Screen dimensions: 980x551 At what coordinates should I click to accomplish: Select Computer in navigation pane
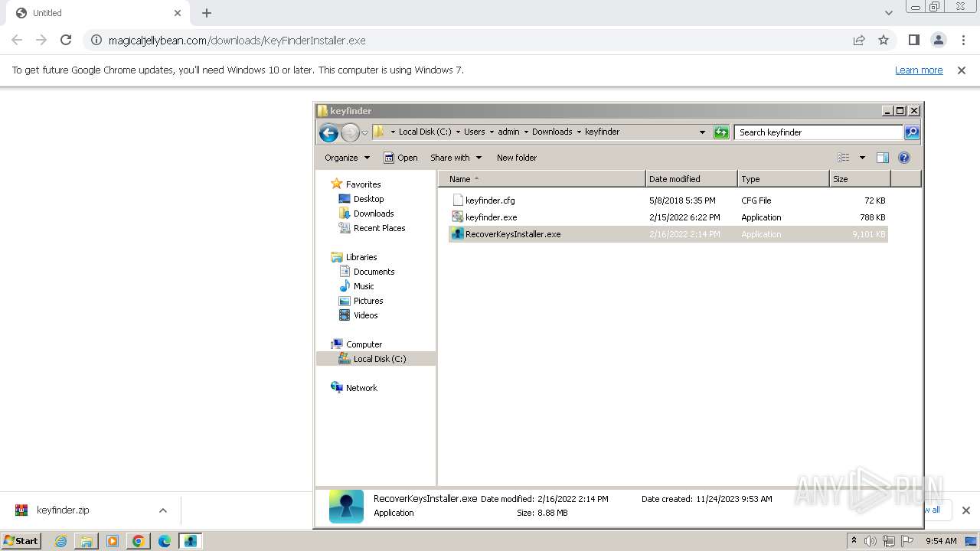click(364, 344)
